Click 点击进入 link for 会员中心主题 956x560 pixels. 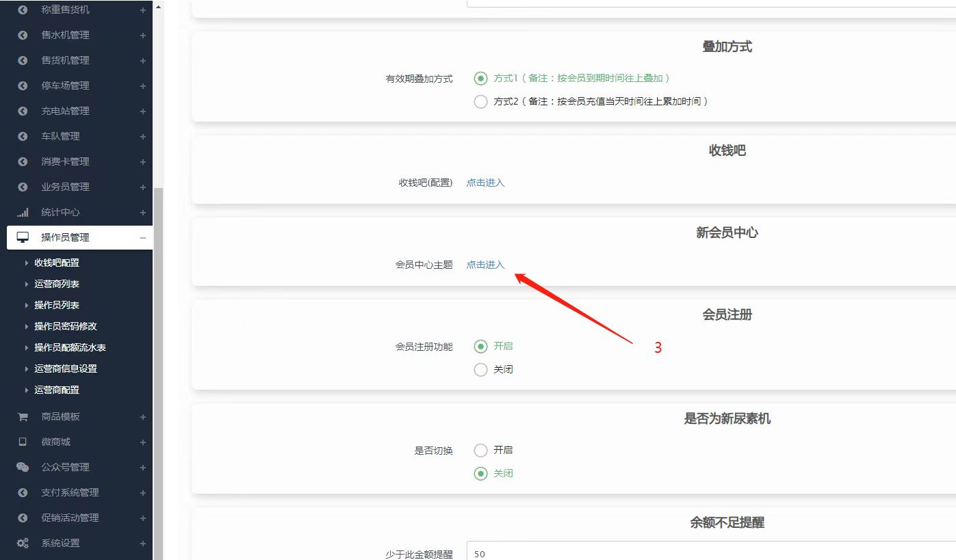click(x=485, y=265)
